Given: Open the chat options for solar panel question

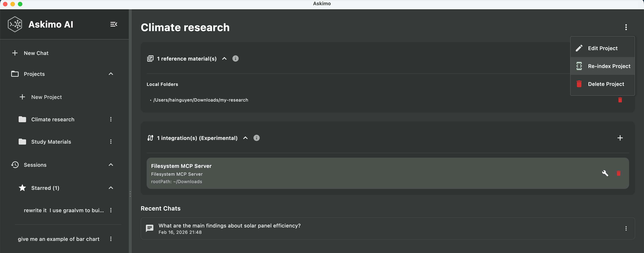Looking at the screenshot, I should [x=626, y=228].
